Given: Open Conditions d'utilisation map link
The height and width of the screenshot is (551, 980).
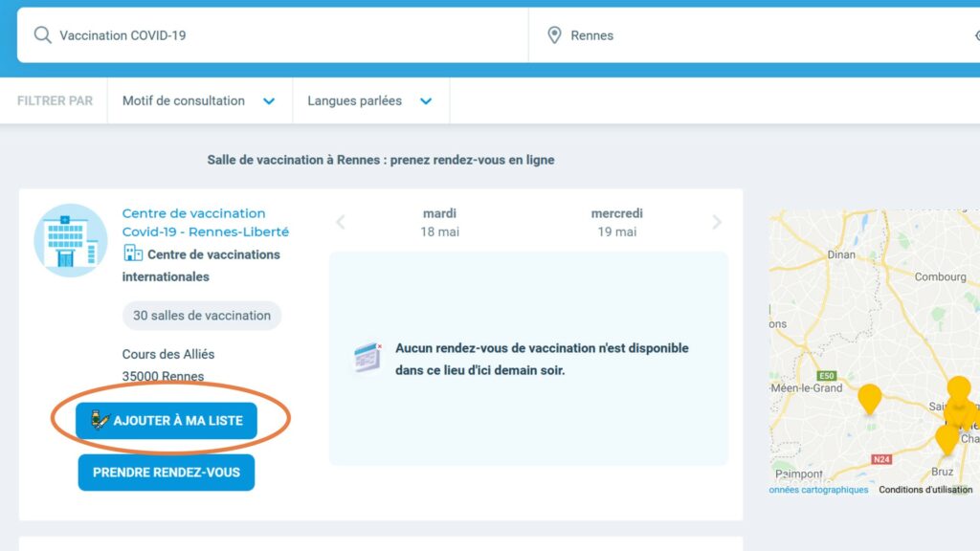Looking at the screenshot, I should click(x=925, y=490).
